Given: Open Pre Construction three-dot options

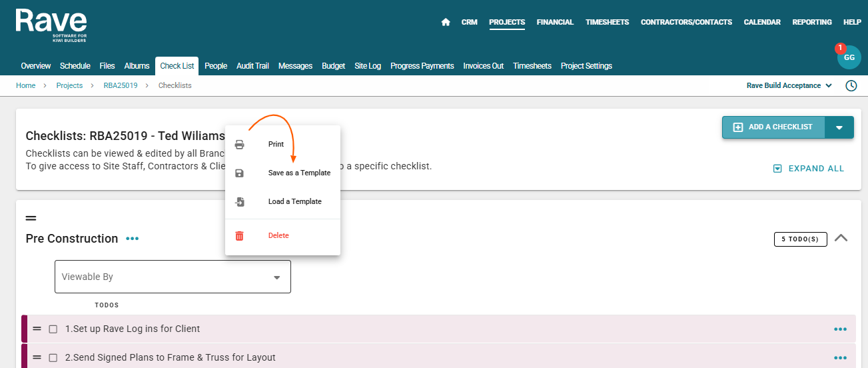Looking at the screenshot, I should point(133,239).
